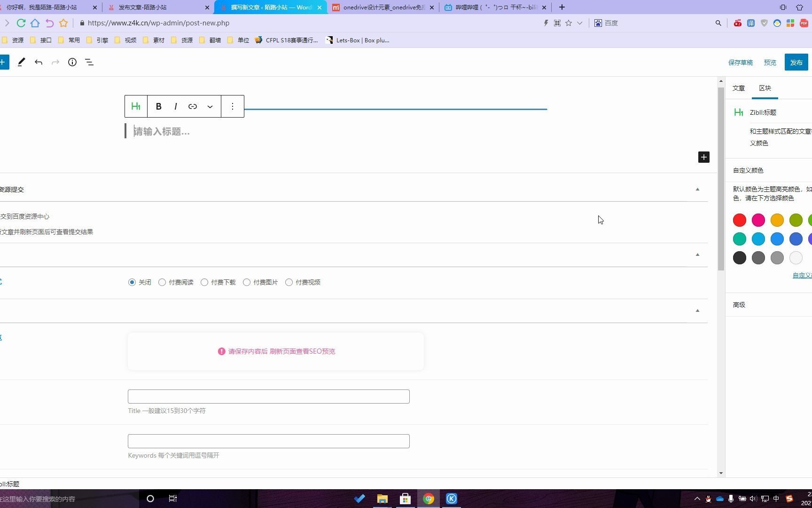This screenshot has height=508, width=812.
Task: Switch to the 区块 sidebar tab
Action: [765, 88]
